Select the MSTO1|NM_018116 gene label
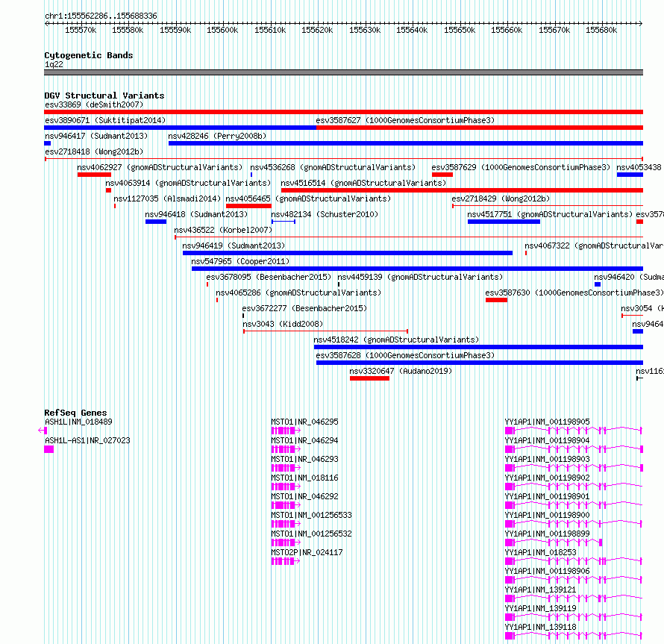Viewport: 664px width, 644px height. click(x=304, y=478)
